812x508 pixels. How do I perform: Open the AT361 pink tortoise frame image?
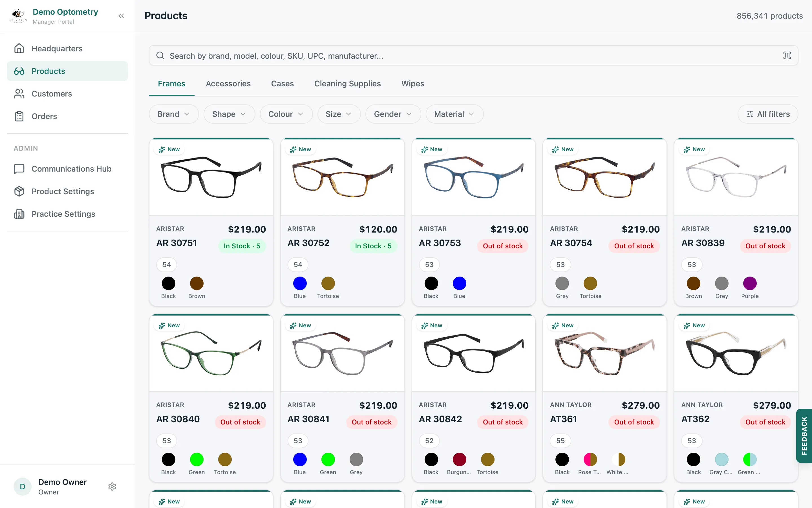coord(605,353)
